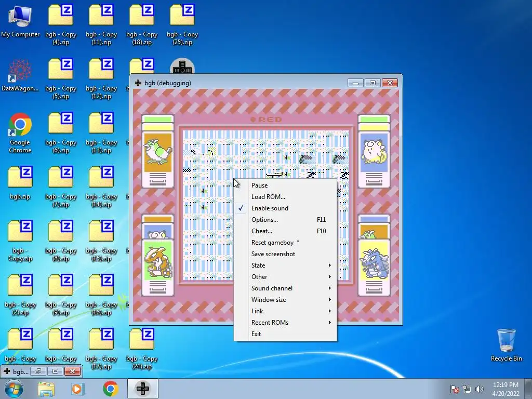Open the Action Center flag icon

click(455, 389)
